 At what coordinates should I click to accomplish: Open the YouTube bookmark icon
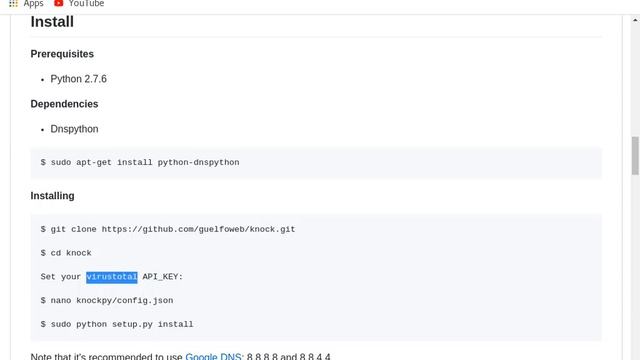[x=58, y=3]
